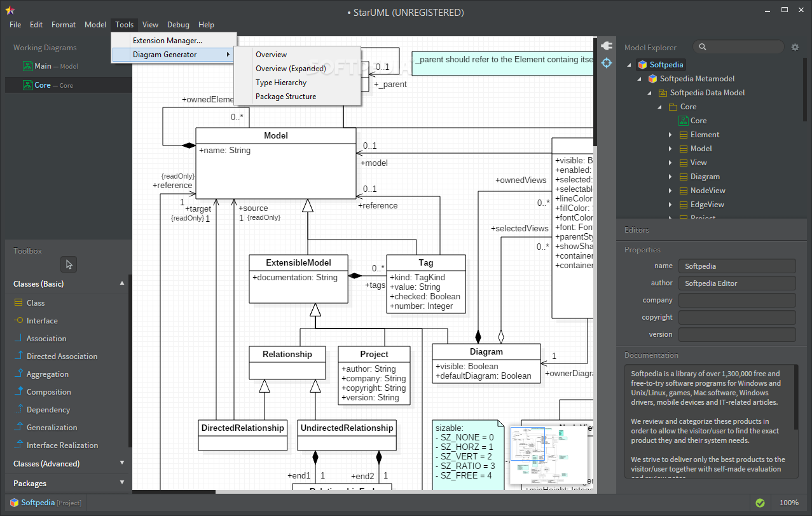Select the pointer selection tool in Toolbox

pos(69,264)
